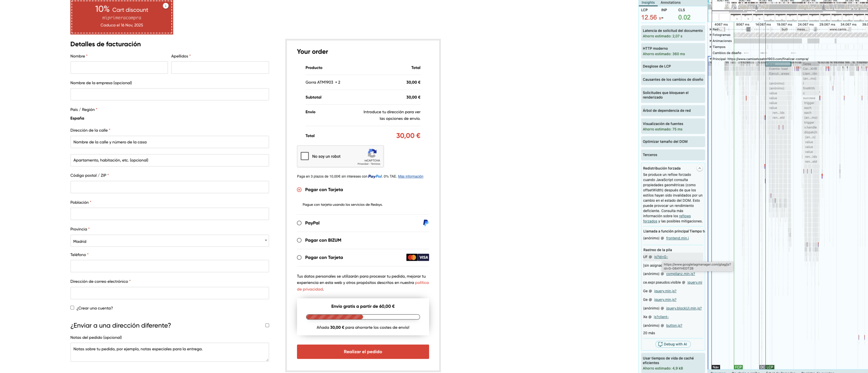Click the Código postal input field
The width and height of the screenshot is (868, 373).
tap(170, 187)
